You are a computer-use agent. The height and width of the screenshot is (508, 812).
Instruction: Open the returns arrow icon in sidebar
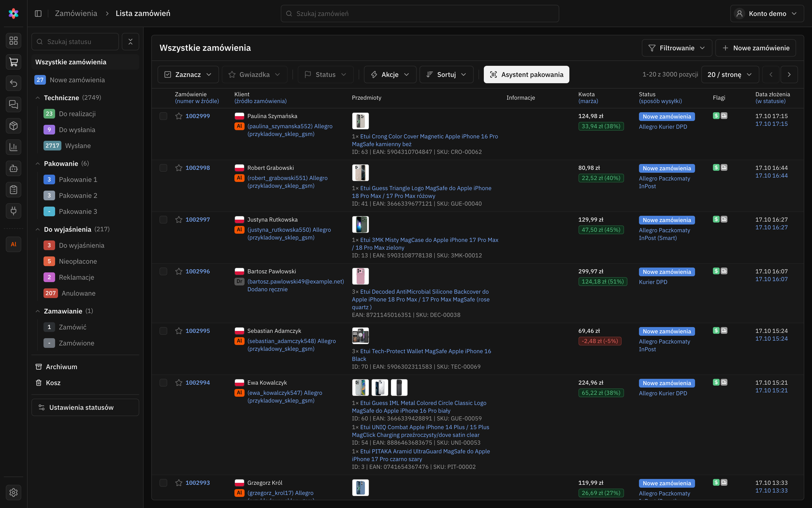tap(14, 83)
